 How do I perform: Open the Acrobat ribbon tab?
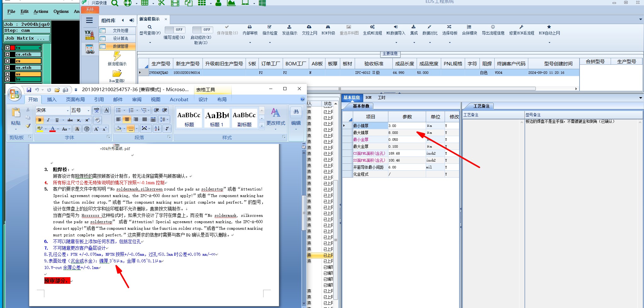(179, 99)
